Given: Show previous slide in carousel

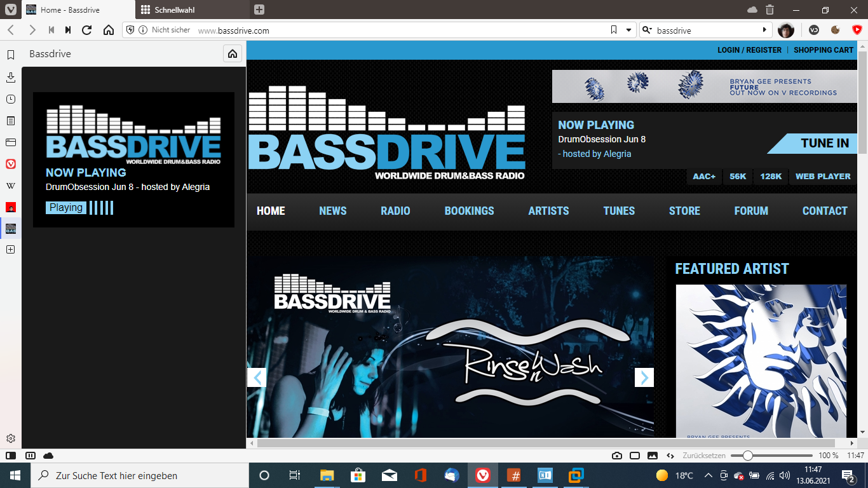Looking at the screenshot, I should [257, 377].
